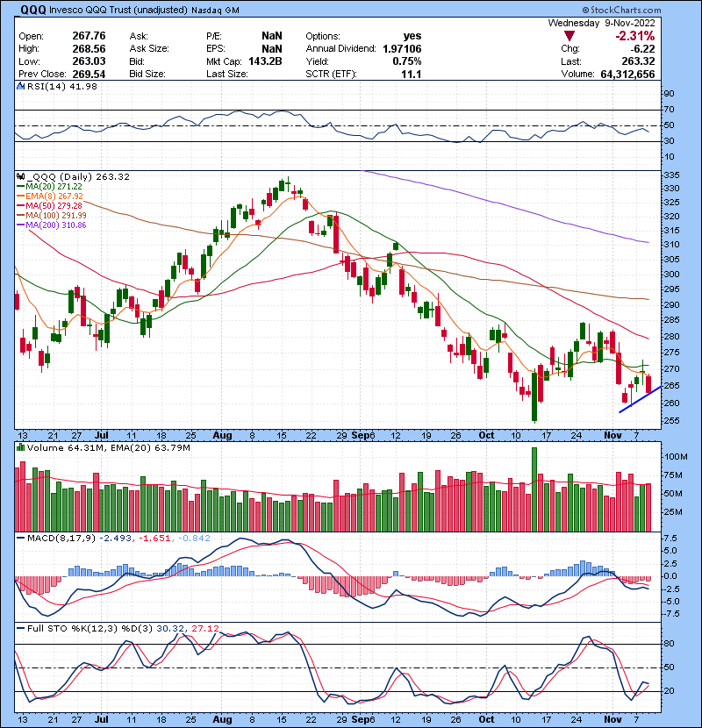The width and height of the screenshot is (702, 728).
Task: Click the 100M volume axis label
Action: click(676, 456)
